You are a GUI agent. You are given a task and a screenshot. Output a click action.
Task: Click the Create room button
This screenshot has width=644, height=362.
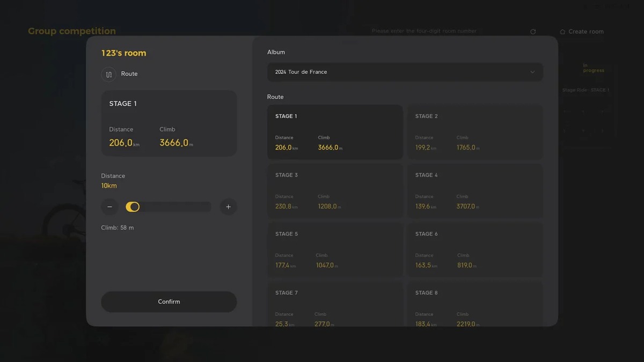582,32
